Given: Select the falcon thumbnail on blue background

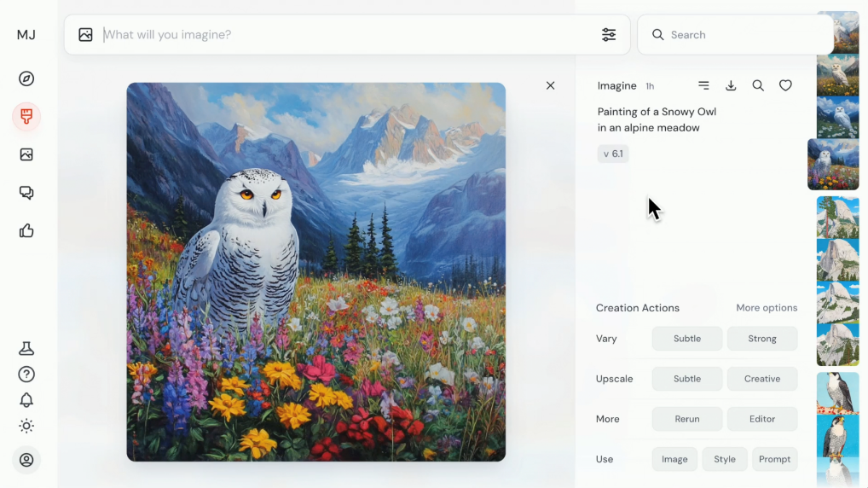Looking at the screenshot, I should pyautogui.click(x=837, y=436).
